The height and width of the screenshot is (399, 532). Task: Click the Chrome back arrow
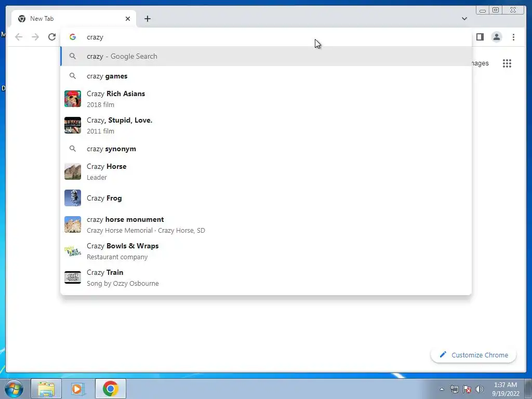19,37
